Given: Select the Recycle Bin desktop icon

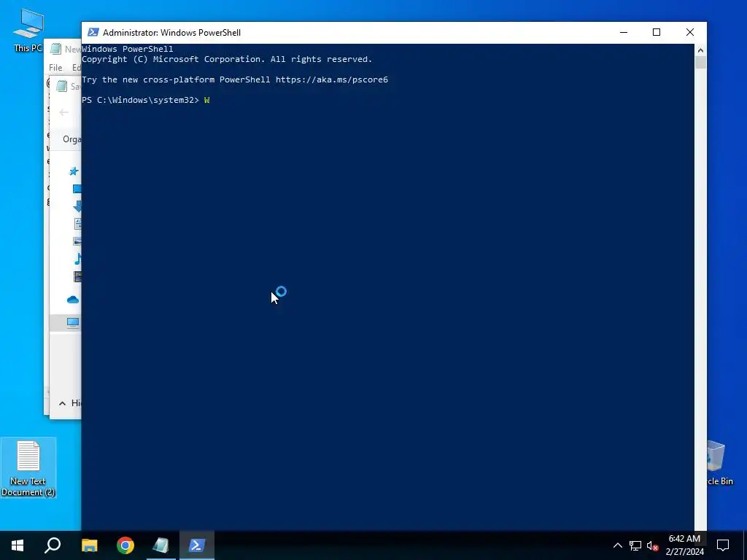Looking at the screenshot, I should click(x=719, y=463).
